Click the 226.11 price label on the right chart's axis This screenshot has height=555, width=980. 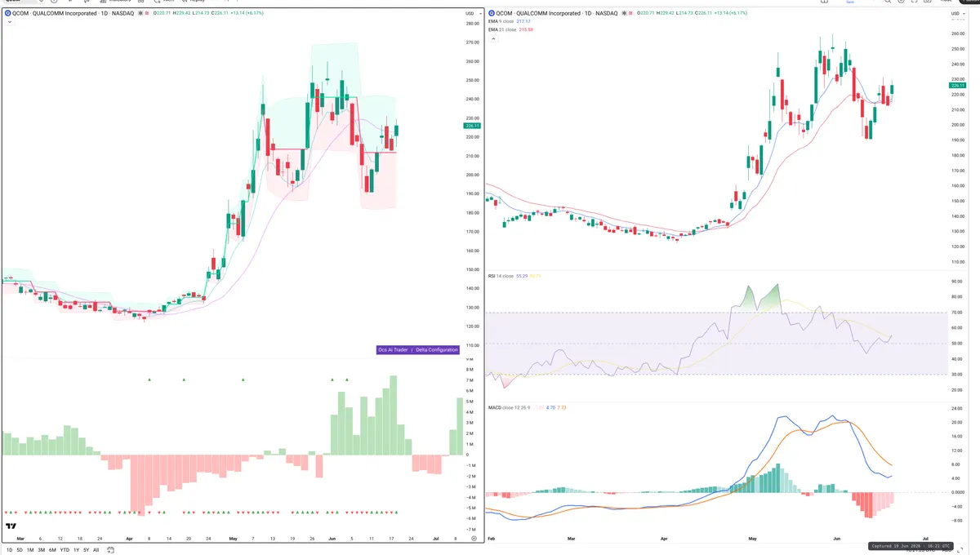[x=957, y=86]
